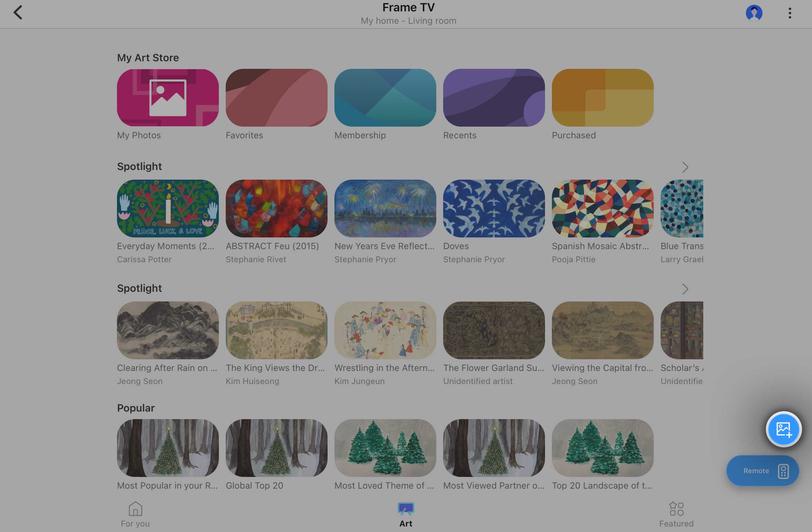Open the Global Top 20 collection
This screenshot has width=812, height=532.
(276, 448)
